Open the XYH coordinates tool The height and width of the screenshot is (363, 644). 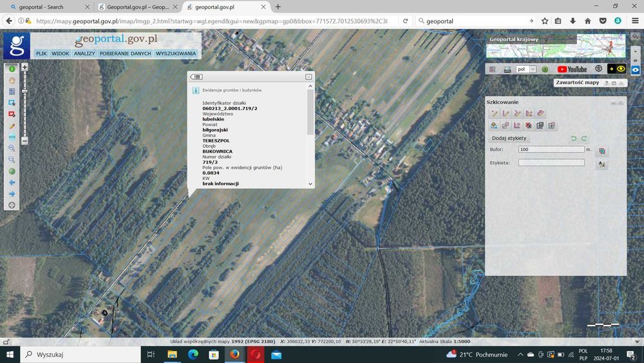click(12, 137)
